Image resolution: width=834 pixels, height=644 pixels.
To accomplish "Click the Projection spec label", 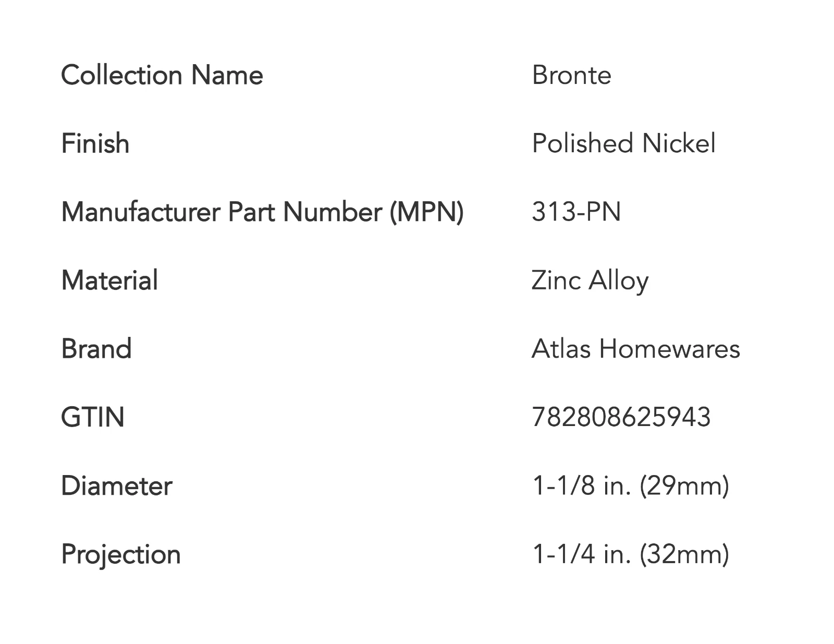I will pos(121,554).
